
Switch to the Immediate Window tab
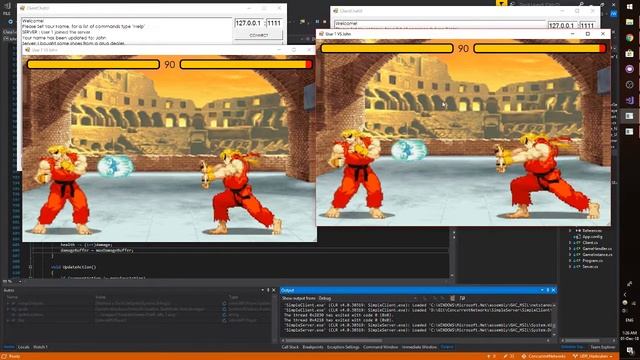coord(419,347)
